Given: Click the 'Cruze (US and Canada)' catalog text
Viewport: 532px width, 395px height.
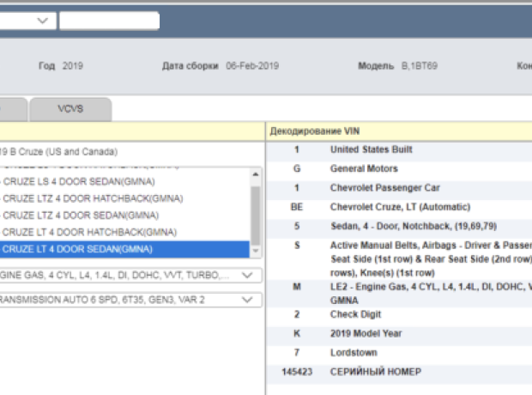Looking at the screenshot, I should 58,152.
